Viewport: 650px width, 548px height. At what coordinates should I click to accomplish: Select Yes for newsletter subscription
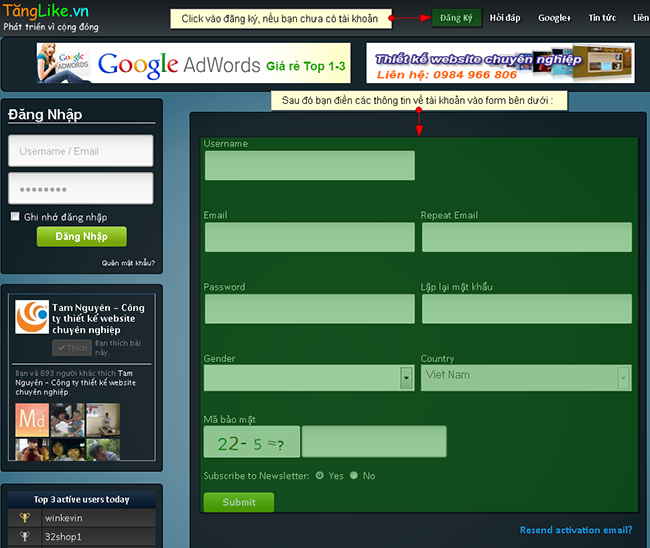(320, 475)
